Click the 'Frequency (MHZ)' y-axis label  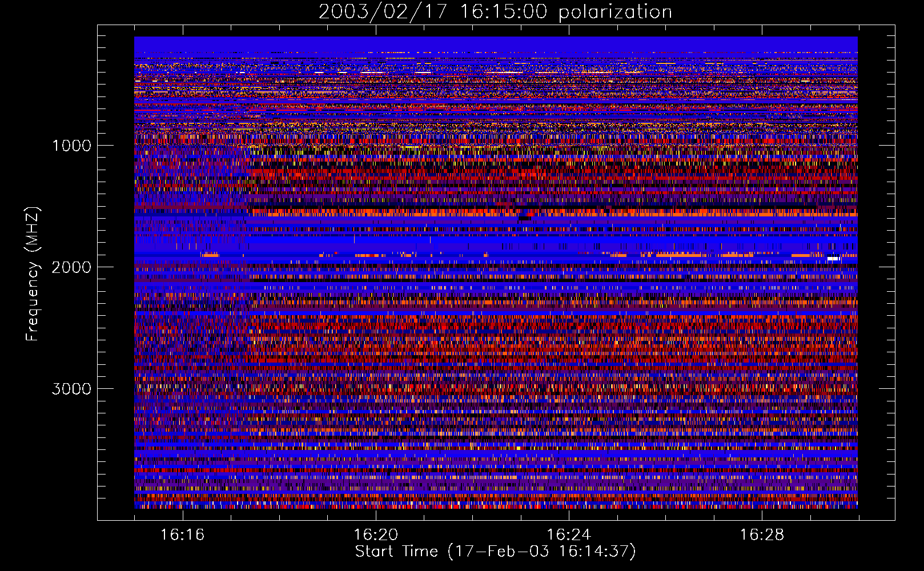tap(33, 274)
